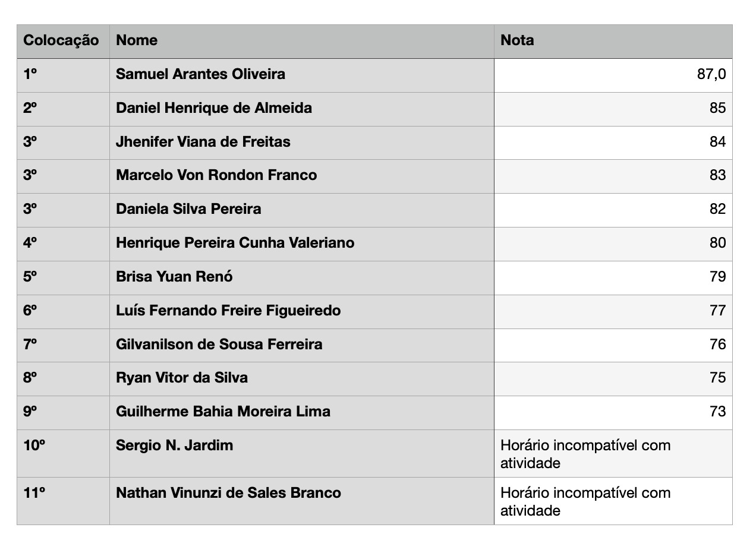This screenshot has height=556, width=756.
Task: Click the Daniela Silva Pereira cell
Action: tap(188, 209)
